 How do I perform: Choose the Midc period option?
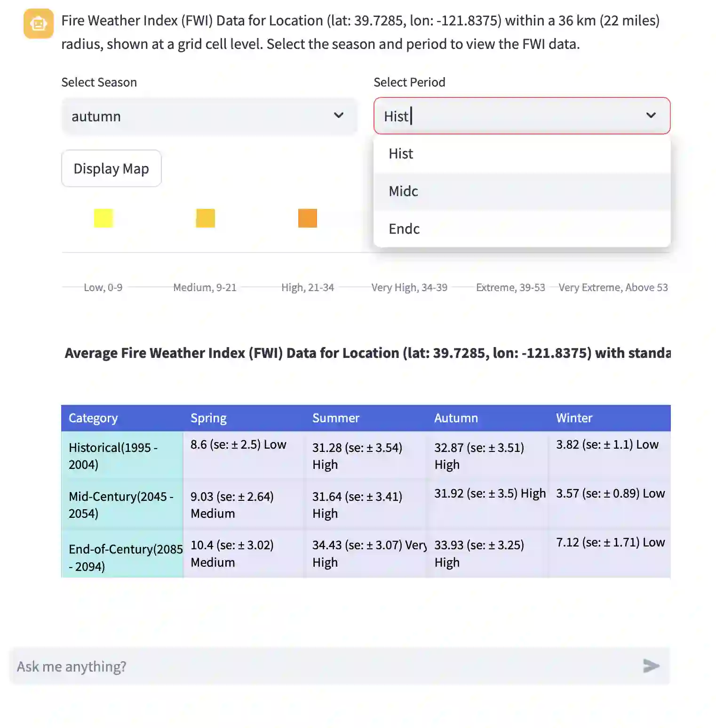pos(522,191)
